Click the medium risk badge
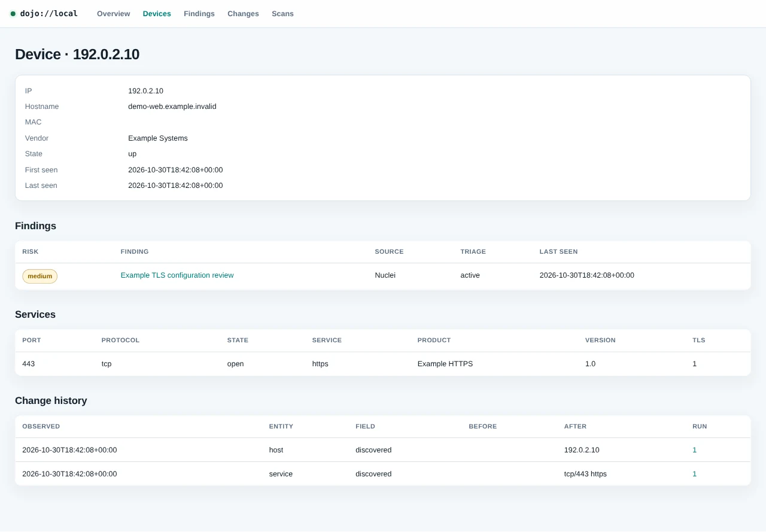766x532 pixels. 40,276
